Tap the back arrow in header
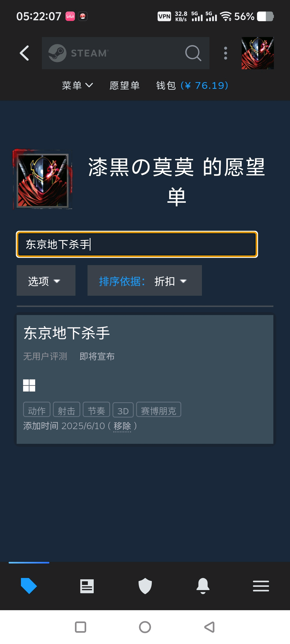The height and width of the screenshot is (644, 290). pyautogui.click(x=24, y=53)
